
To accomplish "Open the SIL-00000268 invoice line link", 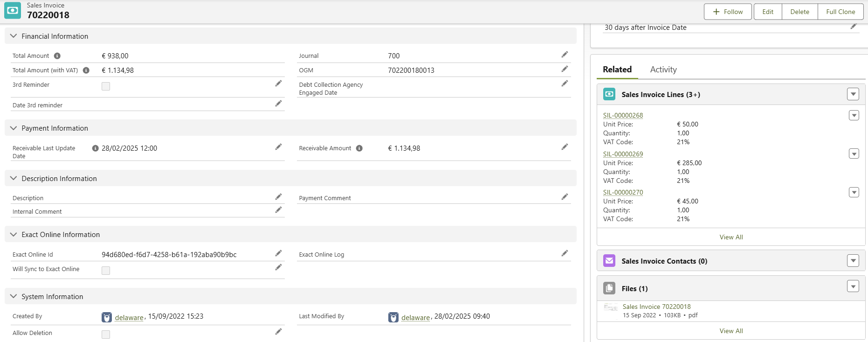I will coord(623,115).
